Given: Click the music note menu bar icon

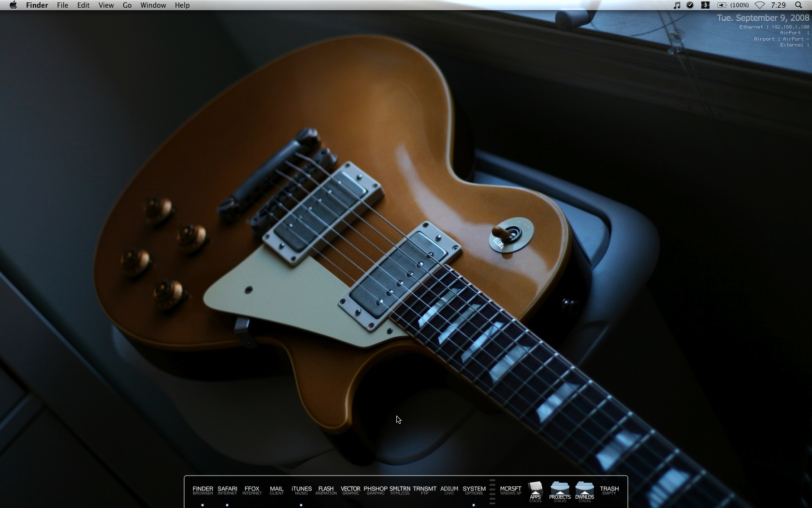Looking at the screenshot, I should [x=677, y=5].
